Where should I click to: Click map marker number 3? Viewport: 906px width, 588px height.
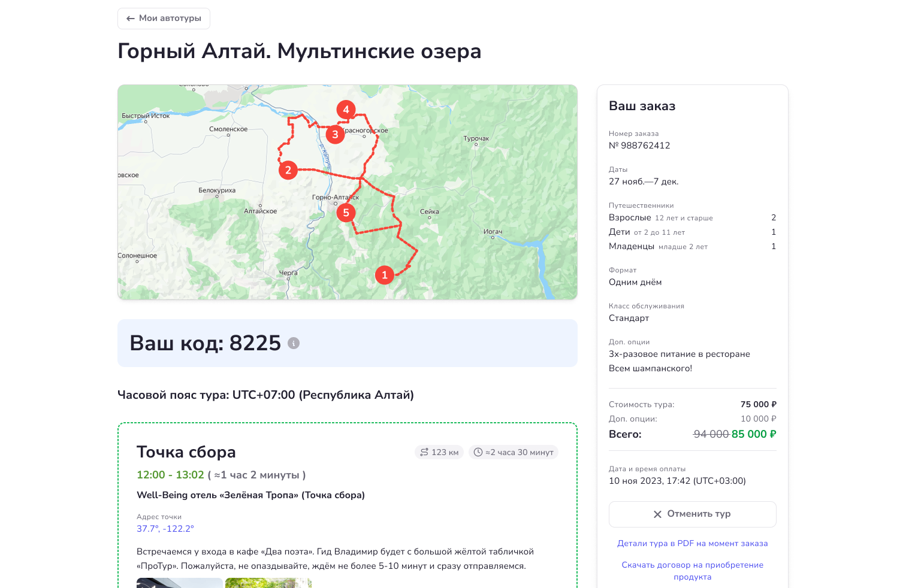pyautogui.click(x=335, y=134)
